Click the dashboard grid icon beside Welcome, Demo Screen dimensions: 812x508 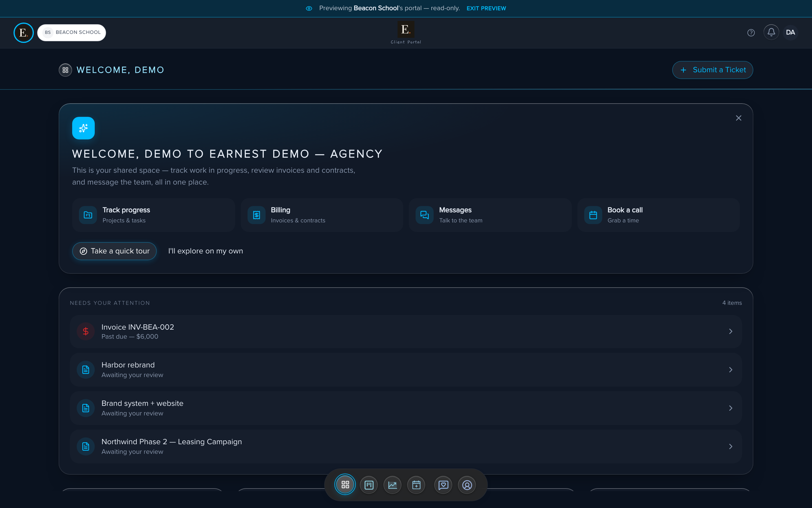coord(65,70)
